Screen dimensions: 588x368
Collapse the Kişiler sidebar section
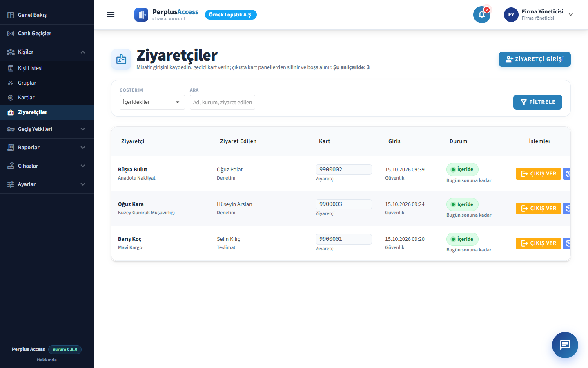pyautogui.click(x=47, y=52)
